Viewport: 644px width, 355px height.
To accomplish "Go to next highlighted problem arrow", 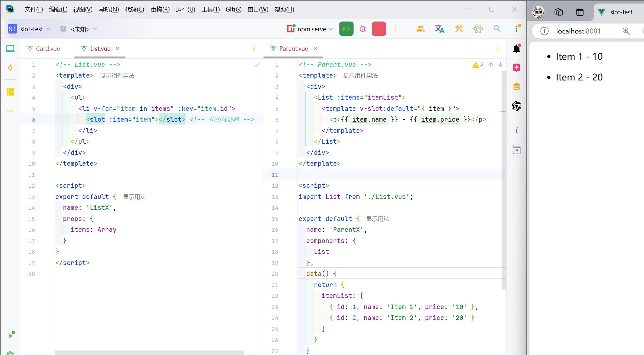I will tap(501, 65).
